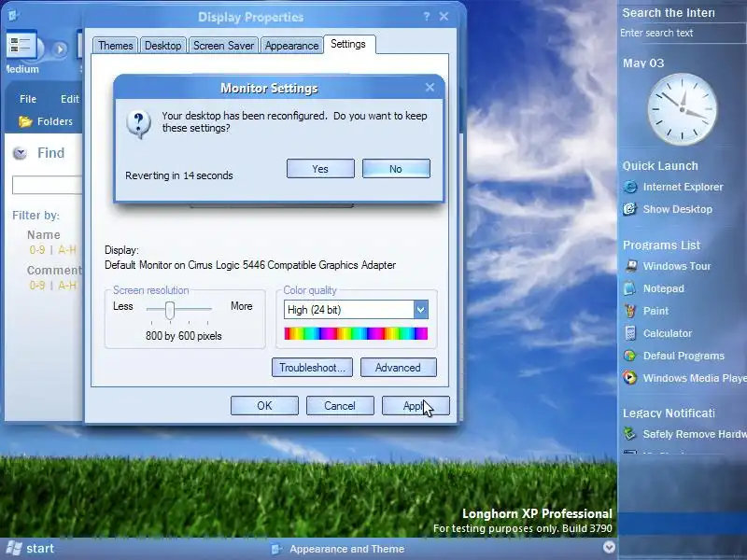Click Safely Remove Hardware notification

pyautogui.click(x=685, y=434)
